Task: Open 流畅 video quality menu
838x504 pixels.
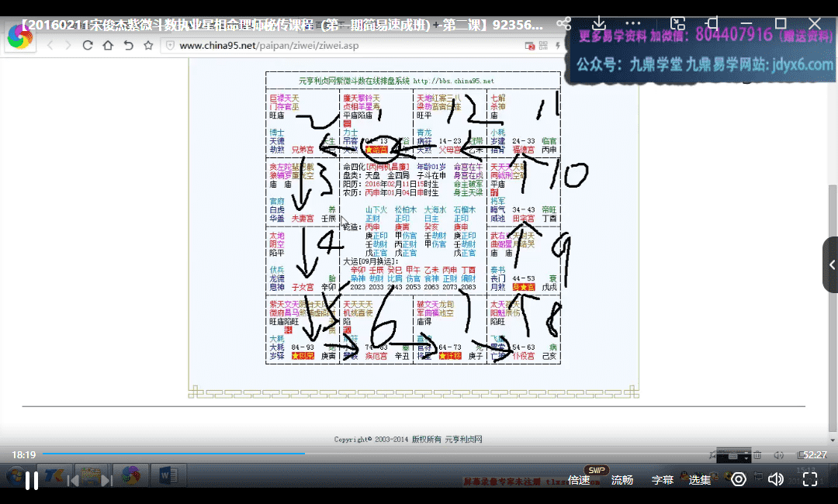Action: (622, 480)
